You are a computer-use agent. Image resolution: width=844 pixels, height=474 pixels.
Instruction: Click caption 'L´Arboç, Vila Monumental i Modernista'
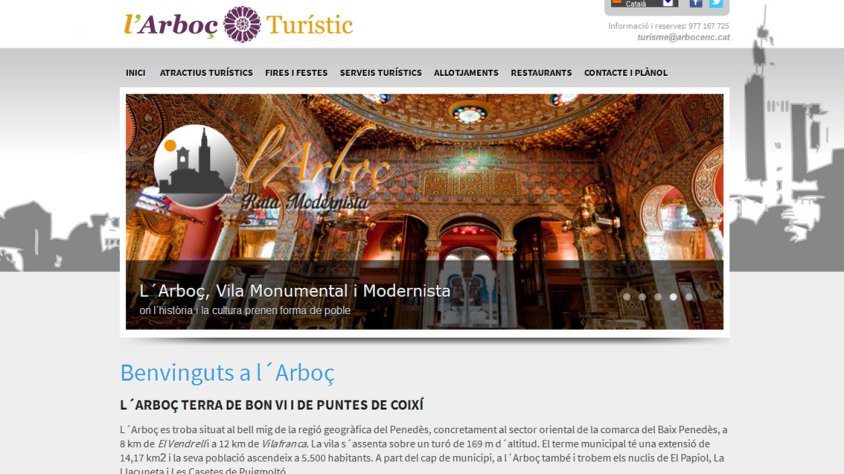pyautogui.click(x=294, y=291)
